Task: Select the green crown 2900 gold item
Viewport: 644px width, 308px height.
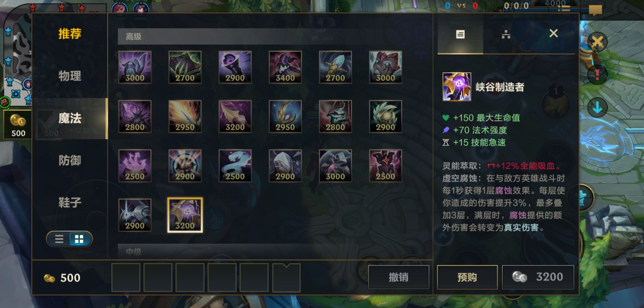Action: (385, 116)
